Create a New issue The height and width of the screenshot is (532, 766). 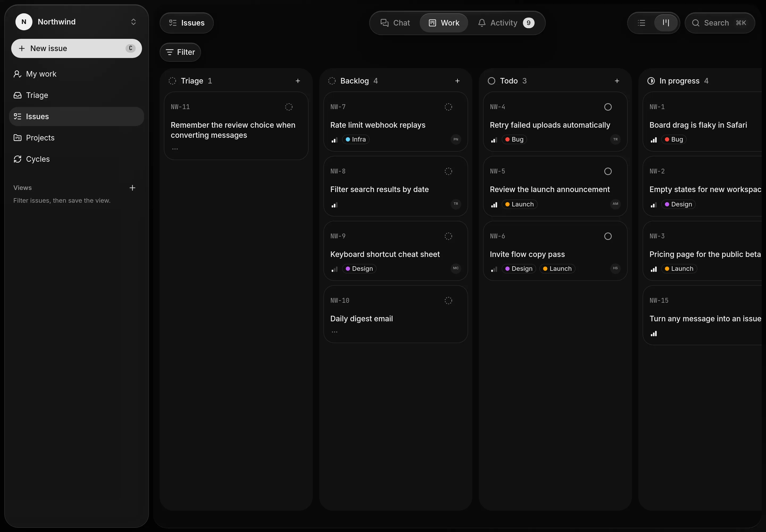tap(77, 48)
